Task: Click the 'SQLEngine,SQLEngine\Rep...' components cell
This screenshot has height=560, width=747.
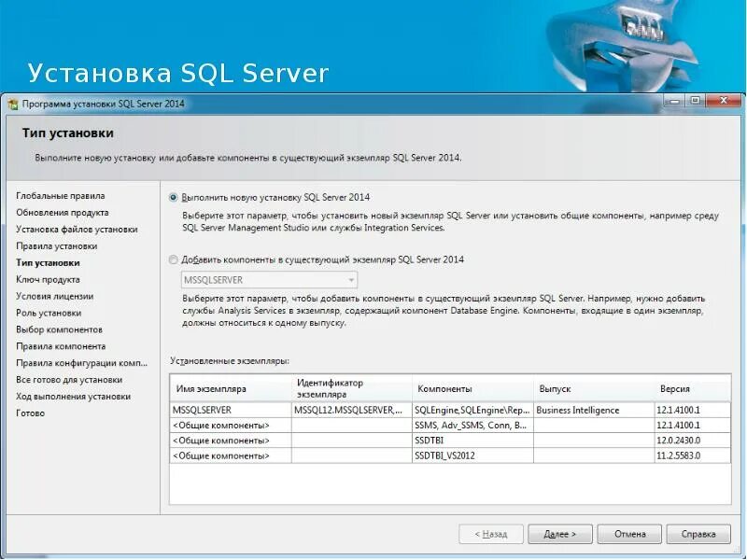Action: click(472, 410)
